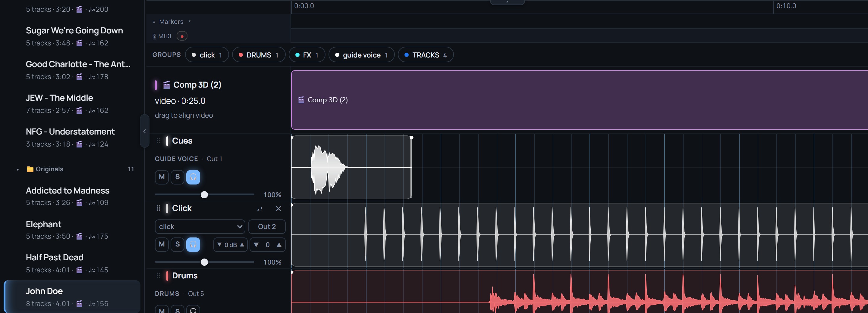The width and height of the screenshot is (868, 313).
Task: Select the Click track waveform clip
Action: point(580,234)
